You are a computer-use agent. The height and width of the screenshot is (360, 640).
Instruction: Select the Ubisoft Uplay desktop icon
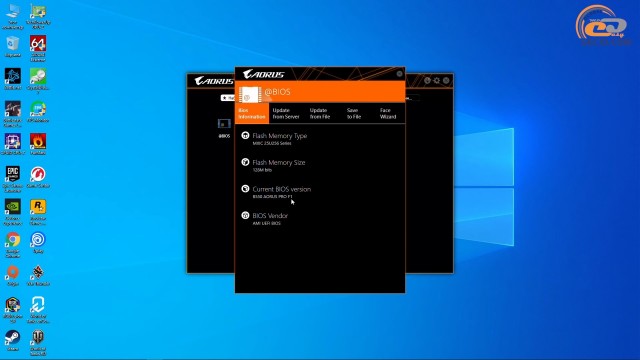tap(38, 242)
